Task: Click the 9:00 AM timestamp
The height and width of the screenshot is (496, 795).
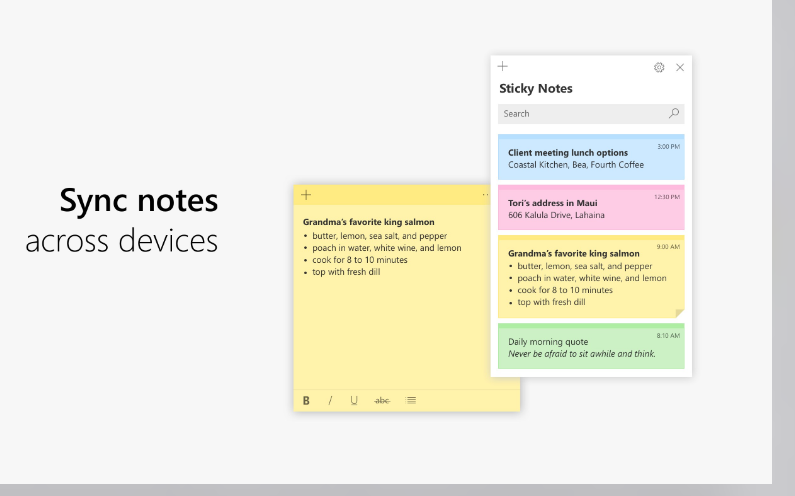Action: point(668,247)
